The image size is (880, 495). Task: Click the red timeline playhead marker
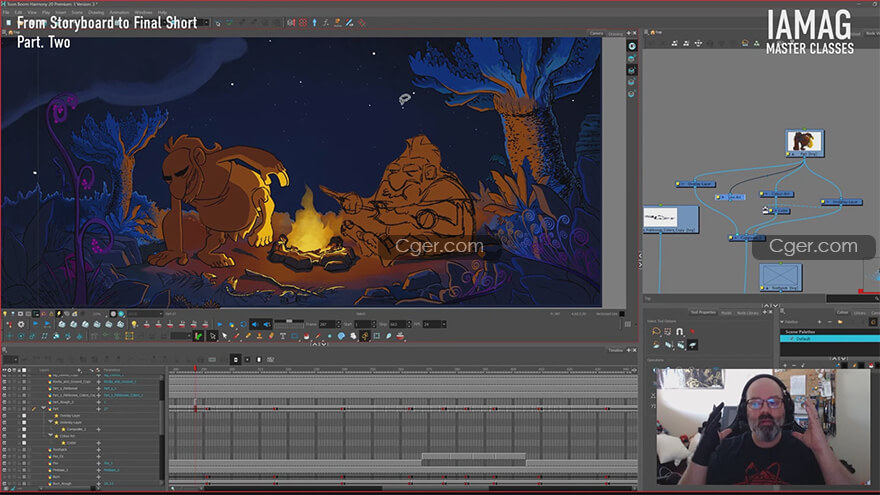195,369
